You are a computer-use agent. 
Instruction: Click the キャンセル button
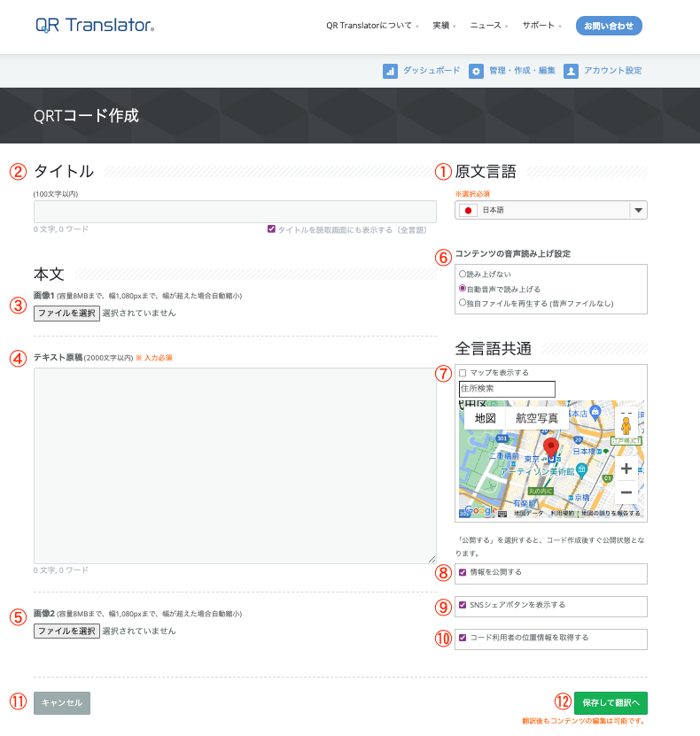click(x=62, y=702)
